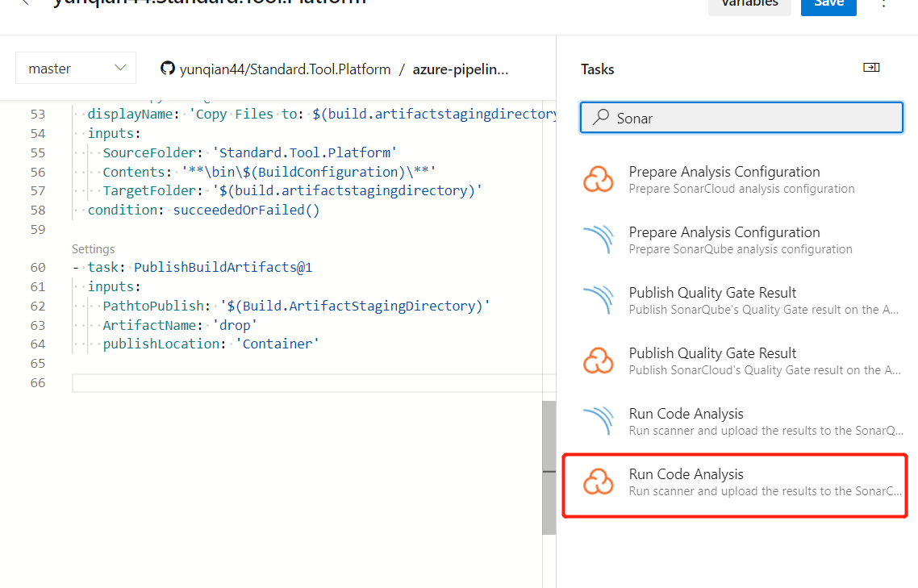Image resolution: width=918 pixels, height=588 pixels.
Task: Collapse the Tasks panel
Action: (x=871, y=68)
